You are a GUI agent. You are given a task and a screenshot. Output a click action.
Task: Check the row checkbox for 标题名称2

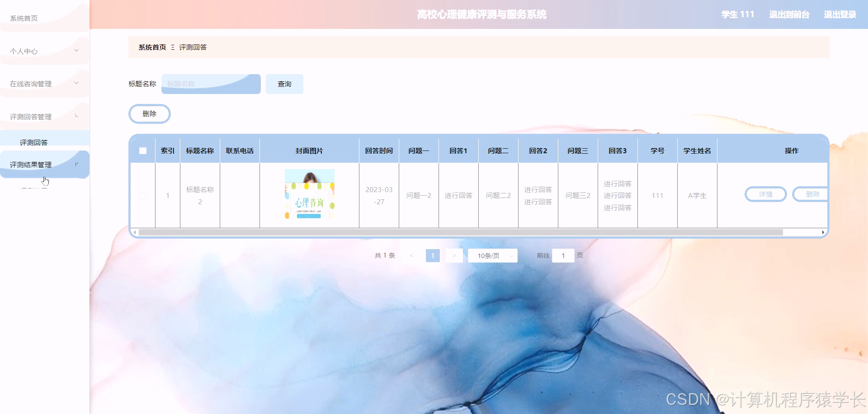143,196
